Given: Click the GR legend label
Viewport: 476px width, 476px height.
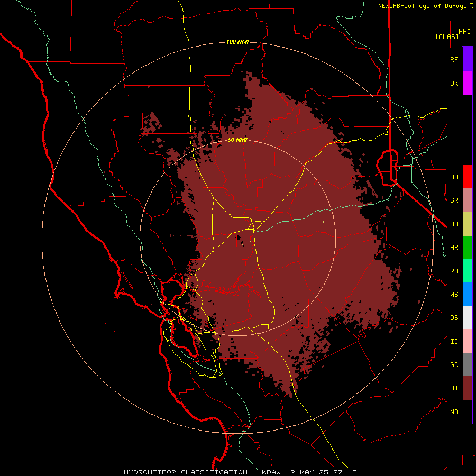Looking at the screenshot, I should (454, 200).
